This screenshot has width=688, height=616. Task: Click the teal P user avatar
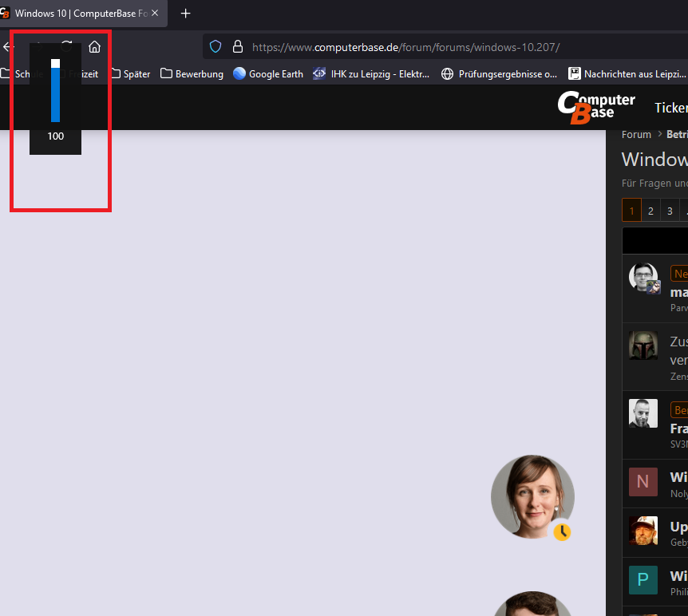coord(643,580)
